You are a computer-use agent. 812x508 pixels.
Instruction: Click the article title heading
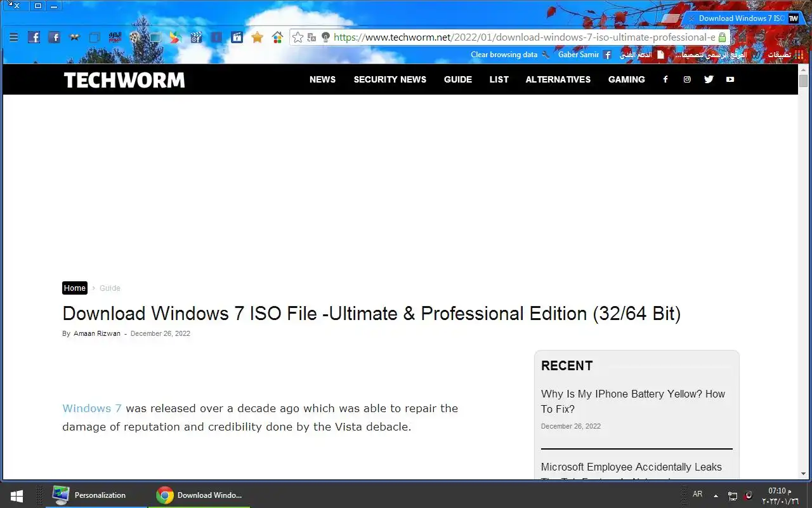[371, 314]
